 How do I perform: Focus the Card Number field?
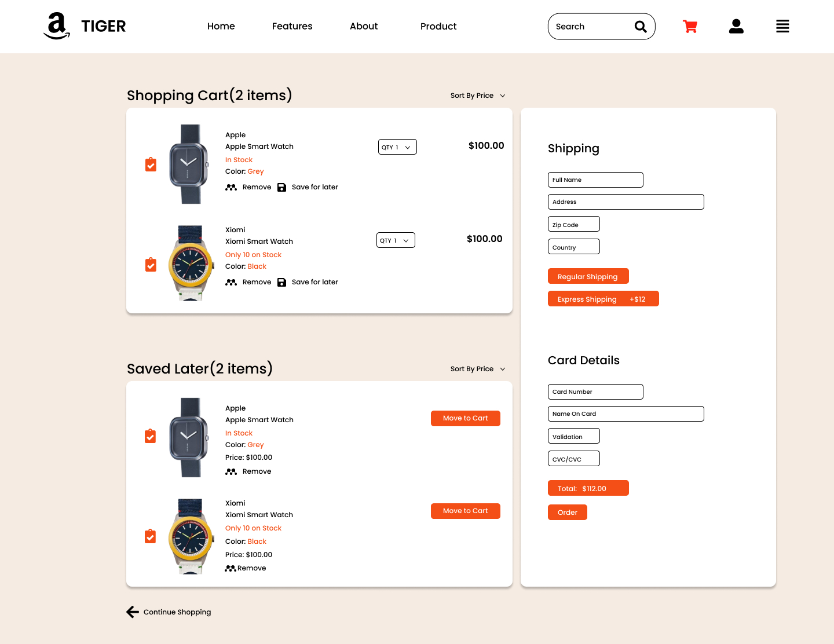pyautogui.click(x=595, y=391)
